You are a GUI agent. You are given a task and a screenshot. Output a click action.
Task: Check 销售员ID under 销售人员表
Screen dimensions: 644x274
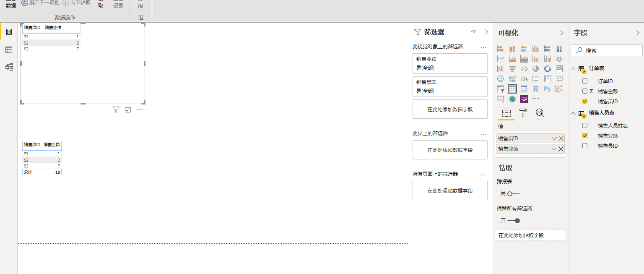pos(585,146)
